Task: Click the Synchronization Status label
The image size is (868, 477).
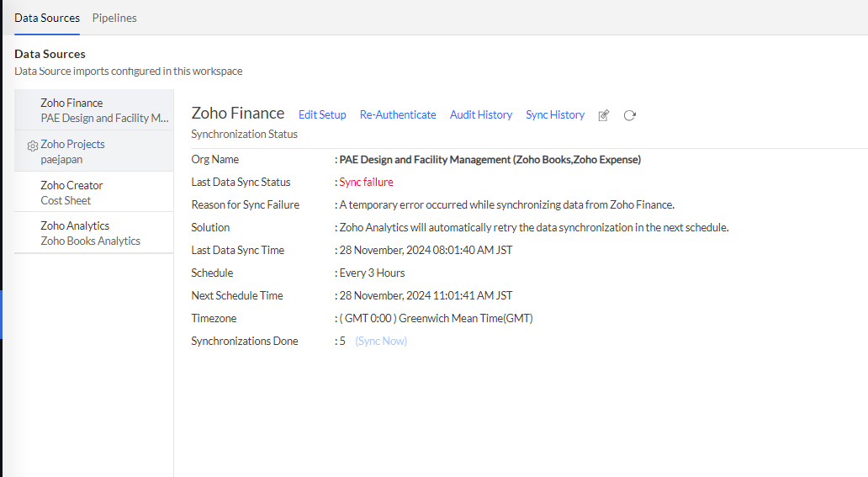Action: tap(244, 134)
